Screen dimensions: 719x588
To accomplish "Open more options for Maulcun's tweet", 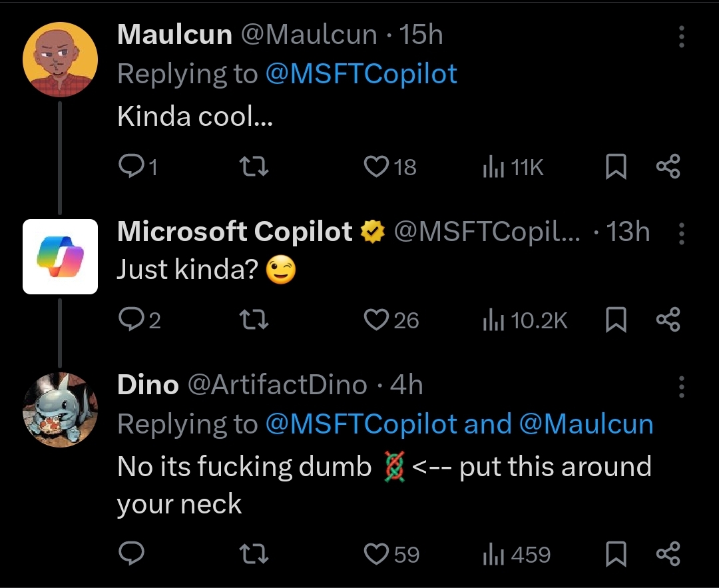I will coord(682,36).
